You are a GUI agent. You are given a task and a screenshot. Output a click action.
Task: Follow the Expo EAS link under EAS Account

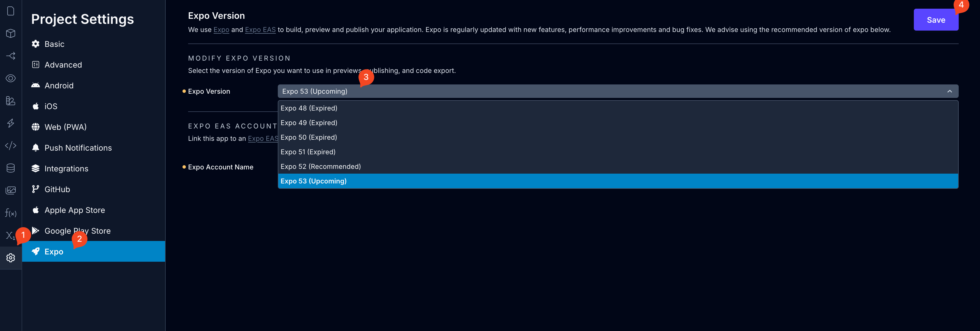click(263, 139)
